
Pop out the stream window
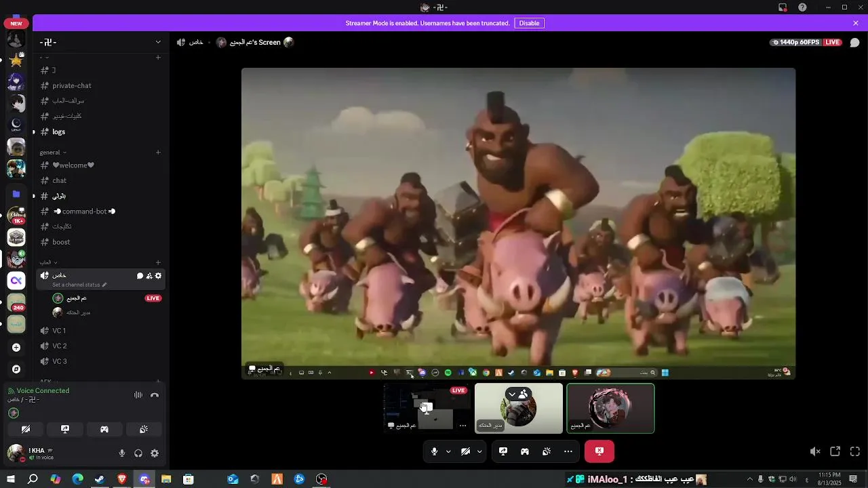pyautogui.click(x=835, y=451)
